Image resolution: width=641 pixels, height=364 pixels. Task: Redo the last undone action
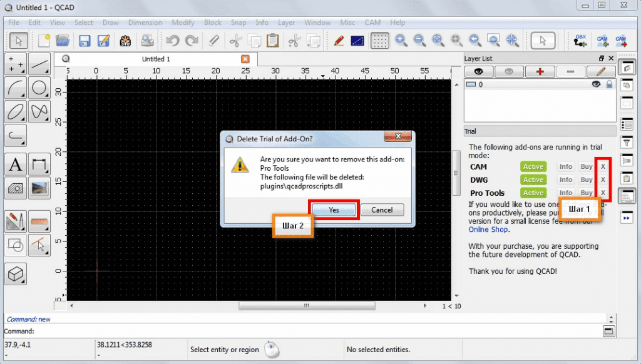point(192,41)
